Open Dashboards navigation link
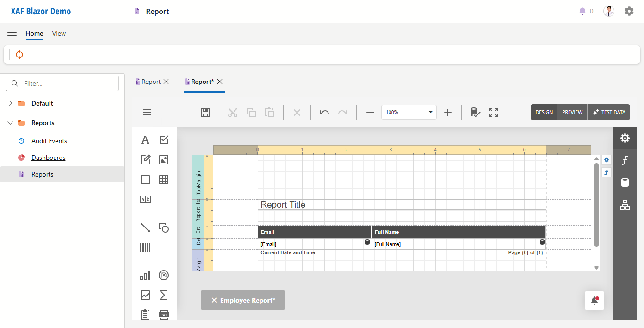This screenshot has height=328, width=644. (48, 158)
